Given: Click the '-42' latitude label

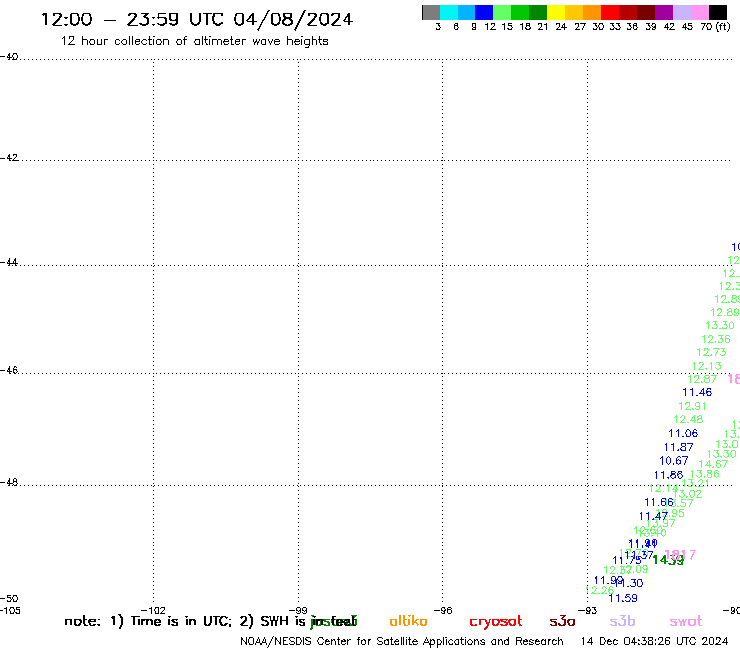Looking at the screenshot, I should (x=9, y=157).
